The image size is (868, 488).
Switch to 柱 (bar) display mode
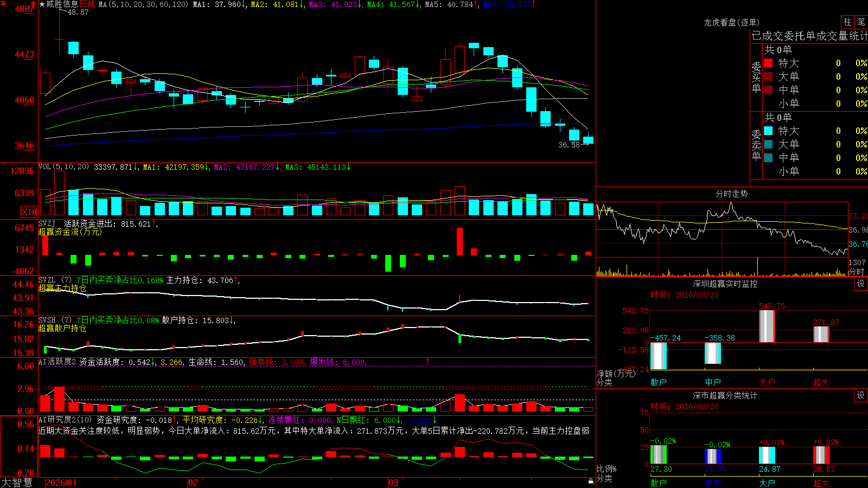click(847, 22)
